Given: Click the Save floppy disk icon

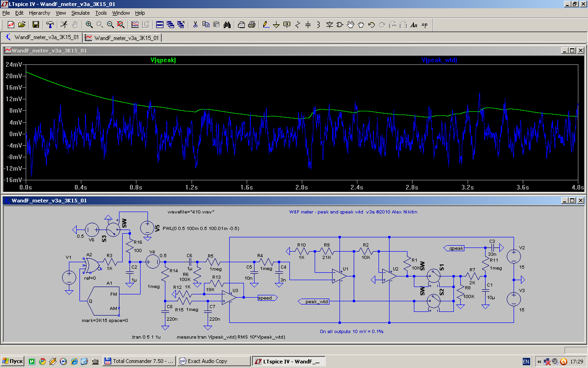Looking at the screenshot, I should (35, 25).
